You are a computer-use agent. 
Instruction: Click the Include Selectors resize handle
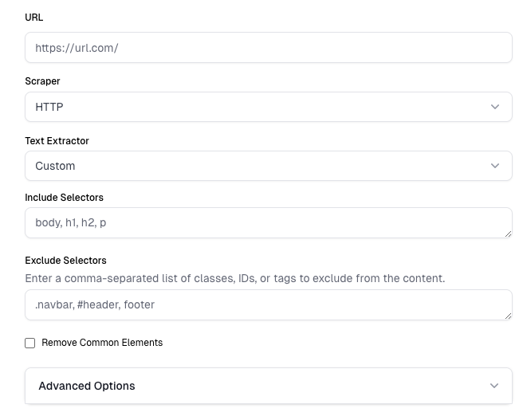(508, 234)
